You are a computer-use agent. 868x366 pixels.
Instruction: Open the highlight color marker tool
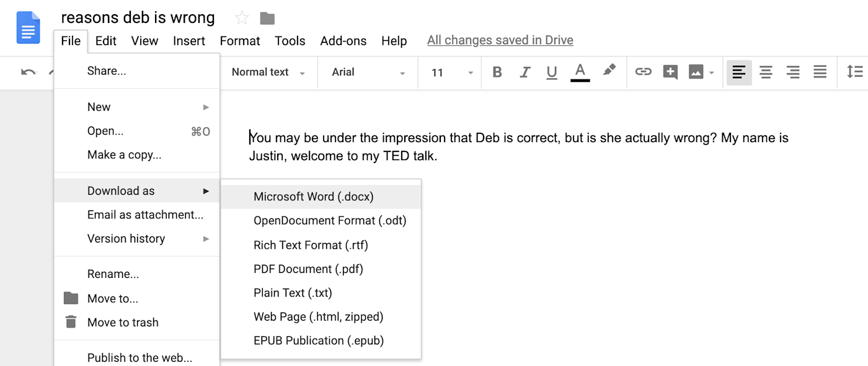609,70
